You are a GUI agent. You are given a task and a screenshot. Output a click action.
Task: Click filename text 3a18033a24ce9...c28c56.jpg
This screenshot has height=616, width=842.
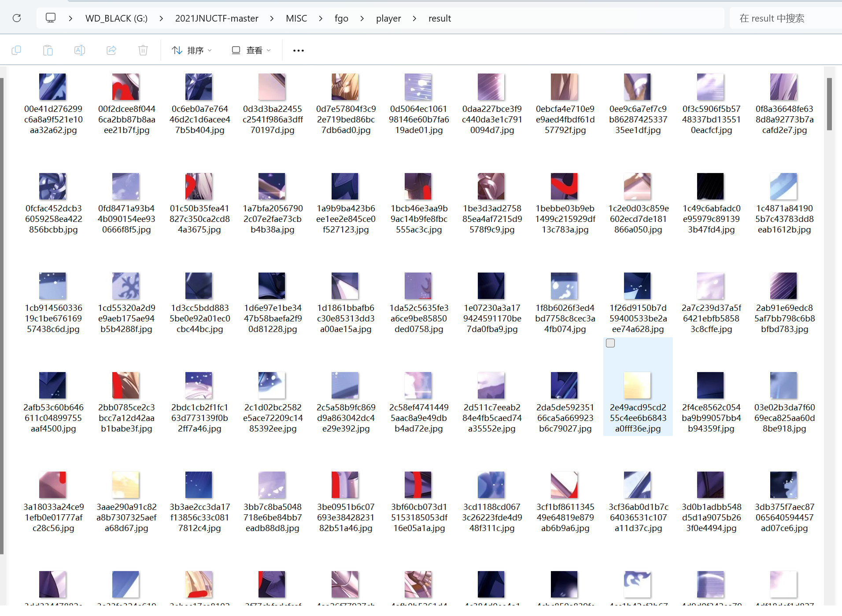53,517
